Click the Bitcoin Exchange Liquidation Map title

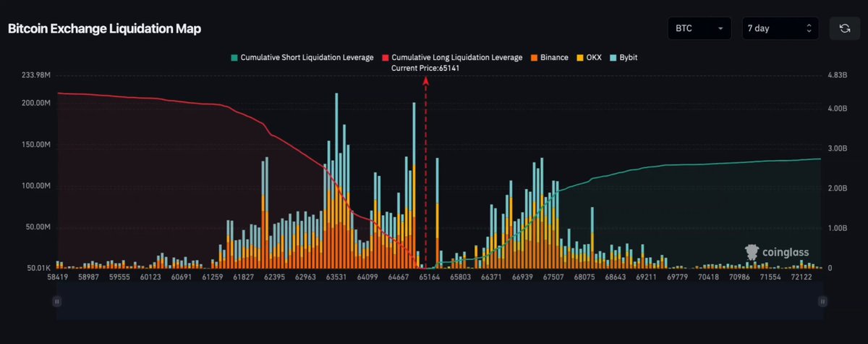click(104, 29)
